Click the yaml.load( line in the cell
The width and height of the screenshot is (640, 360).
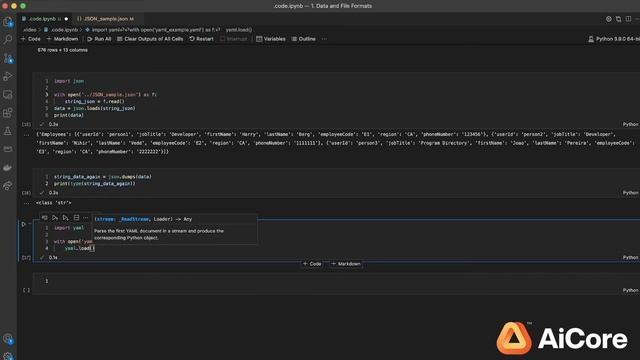click(80, 248)
